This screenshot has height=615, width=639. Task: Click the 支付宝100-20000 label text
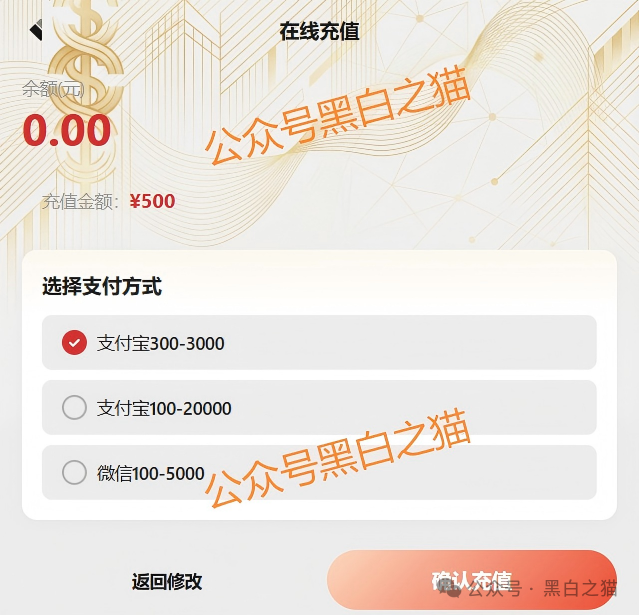(164, 408)
